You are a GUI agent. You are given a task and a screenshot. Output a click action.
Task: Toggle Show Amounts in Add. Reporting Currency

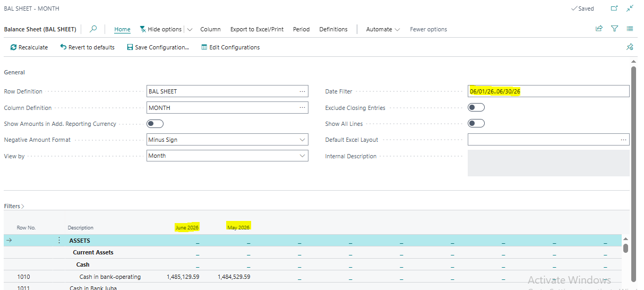155,124
